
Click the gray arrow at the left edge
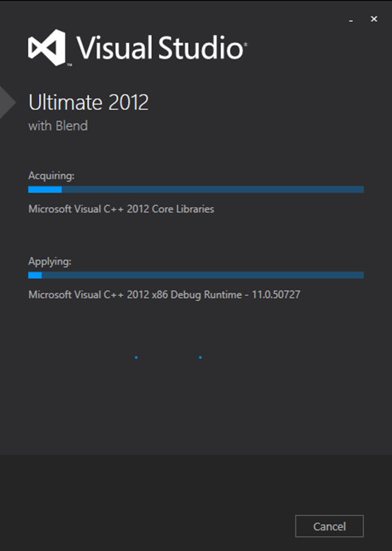pos(8,102)
